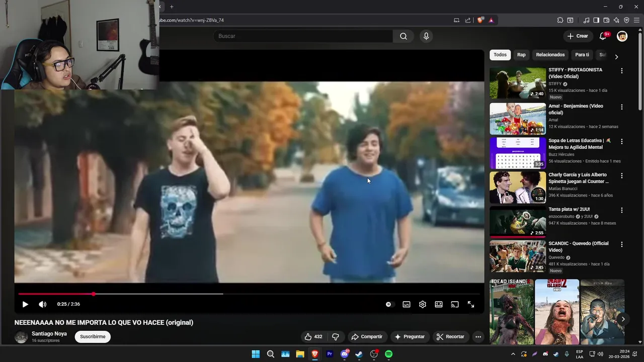Like the video with 432 likes
This screenshot has width=644, height=362.
click(313, 337)
